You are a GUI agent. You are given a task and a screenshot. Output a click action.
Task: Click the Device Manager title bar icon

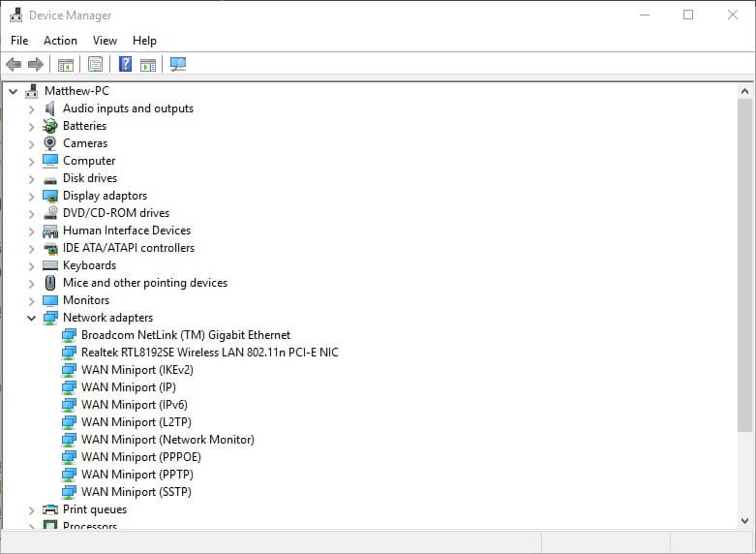(x=15, y=15)
